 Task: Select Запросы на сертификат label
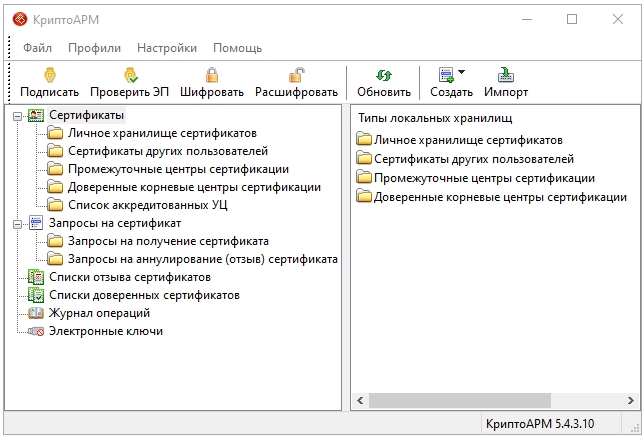pos(115,223)
